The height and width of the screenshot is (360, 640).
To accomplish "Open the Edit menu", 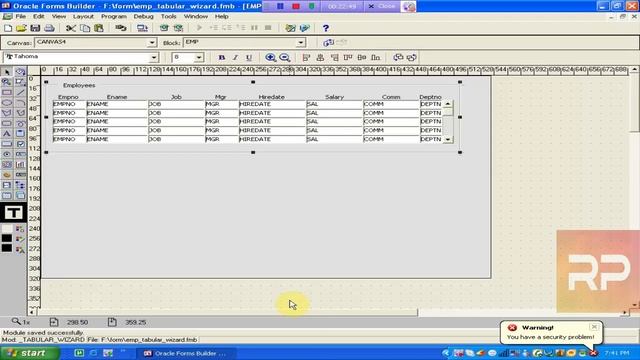I will [x=39, y=16].
